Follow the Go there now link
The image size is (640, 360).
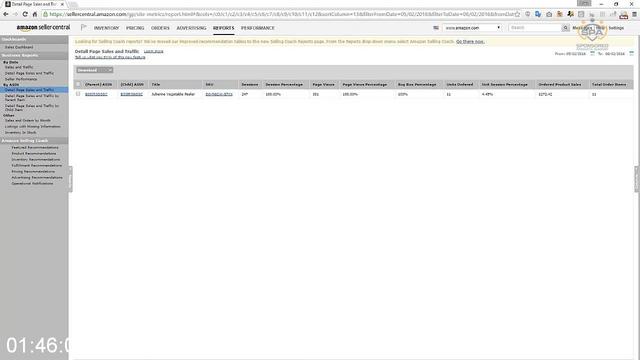[x=470, y=42]
